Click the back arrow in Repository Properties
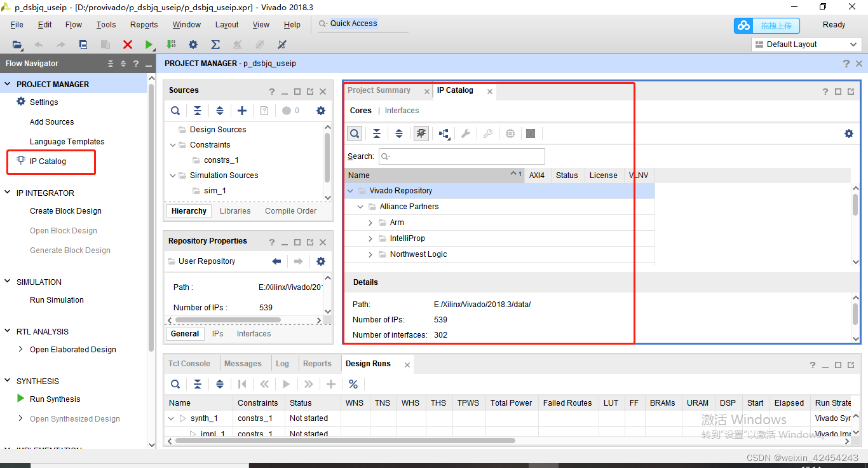Viewport: 868px width, 468px height. (276, 261)
